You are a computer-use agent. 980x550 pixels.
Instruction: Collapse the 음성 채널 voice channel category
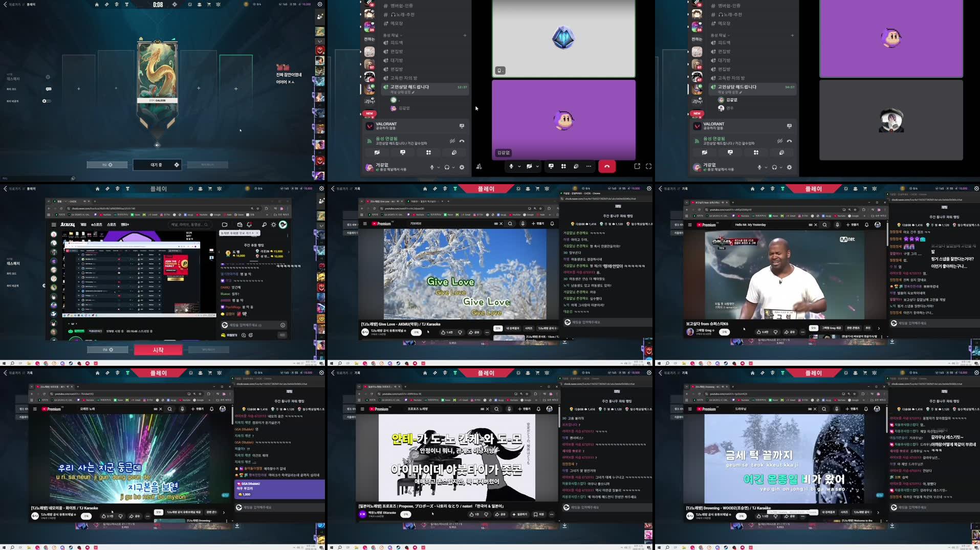(390, 35)
